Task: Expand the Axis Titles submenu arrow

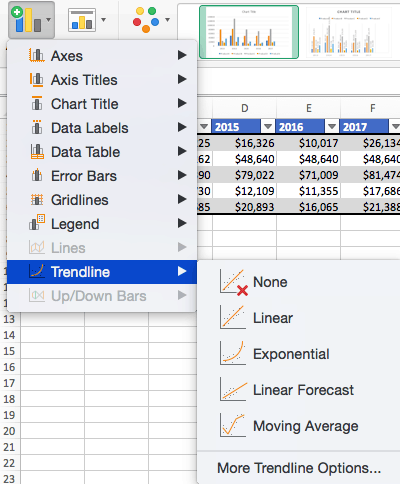Action: click(182, 79)
